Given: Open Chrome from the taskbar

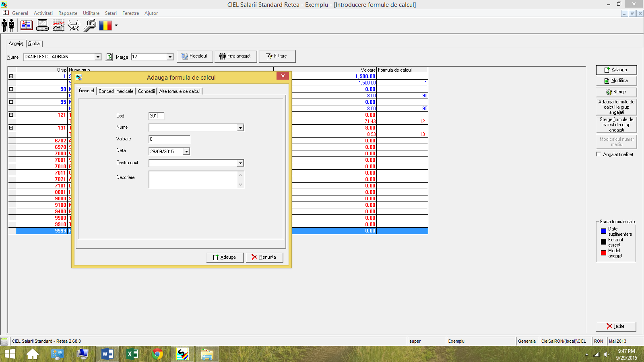Looking at the screenshot, I should pyautogui.click(x=157, y=354).
